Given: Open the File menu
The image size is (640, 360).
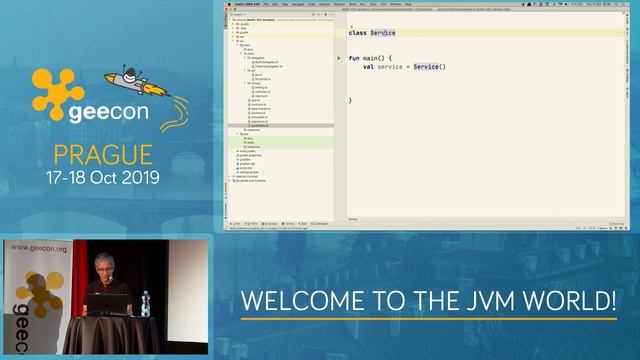Looking at the screenshot, I should tap(266, 4).
